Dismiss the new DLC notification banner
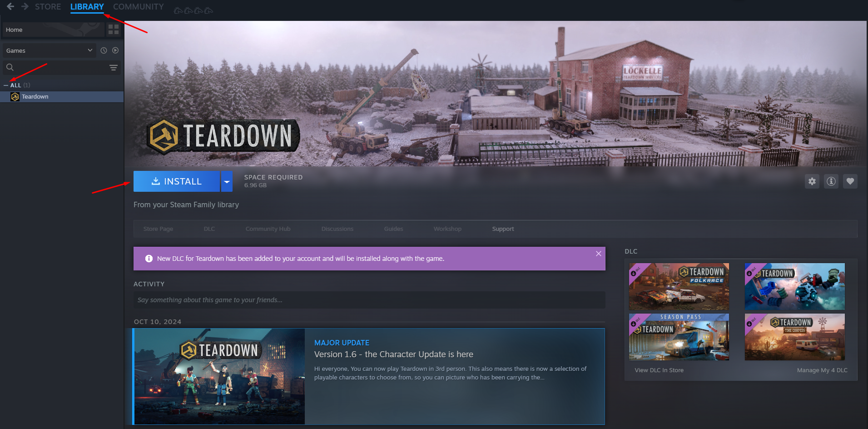The width and height of the screenshot is (868, 429). tap(598, 254)
